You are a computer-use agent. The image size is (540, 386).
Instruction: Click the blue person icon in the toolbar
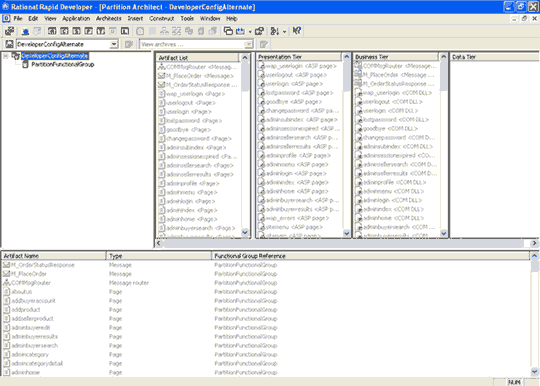(25, 31)
